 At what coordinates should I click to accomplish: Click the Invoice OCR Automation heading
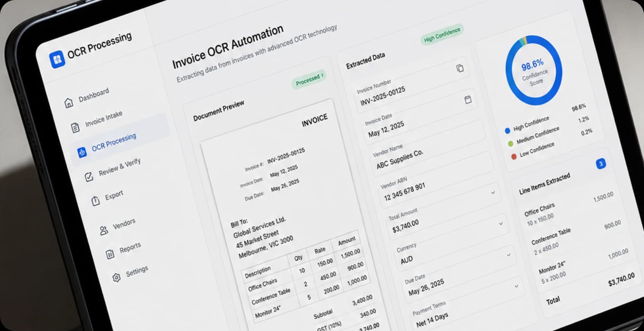tap(228, 47)
